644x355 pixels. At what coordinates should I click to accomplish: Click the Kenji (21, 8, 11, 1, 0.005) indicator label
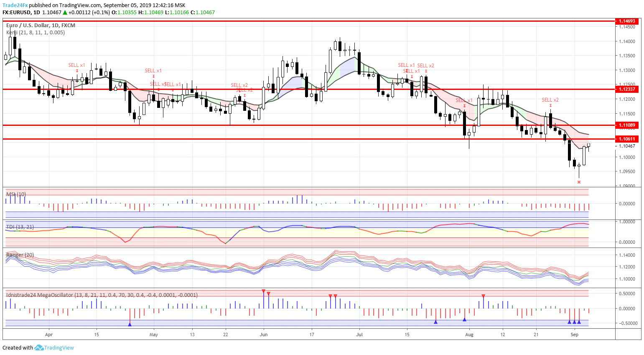point(36,32)
